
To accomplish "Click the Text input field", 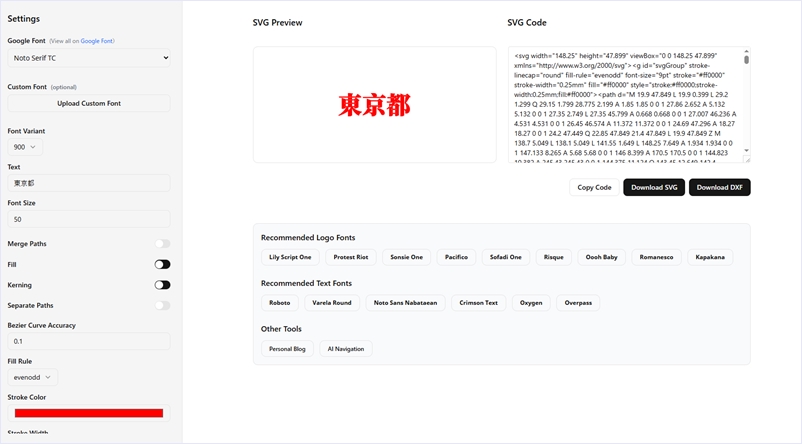I will [x=89, y=183].
